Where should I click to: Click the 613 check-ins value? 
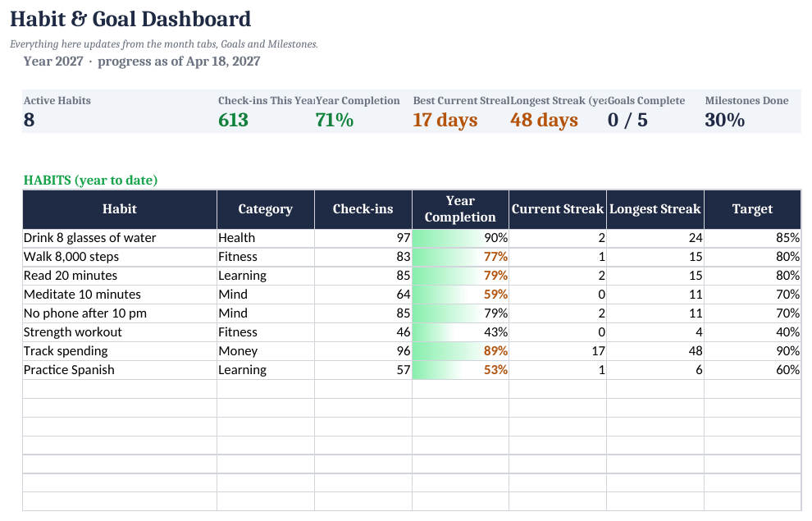[x=233, y=120]
